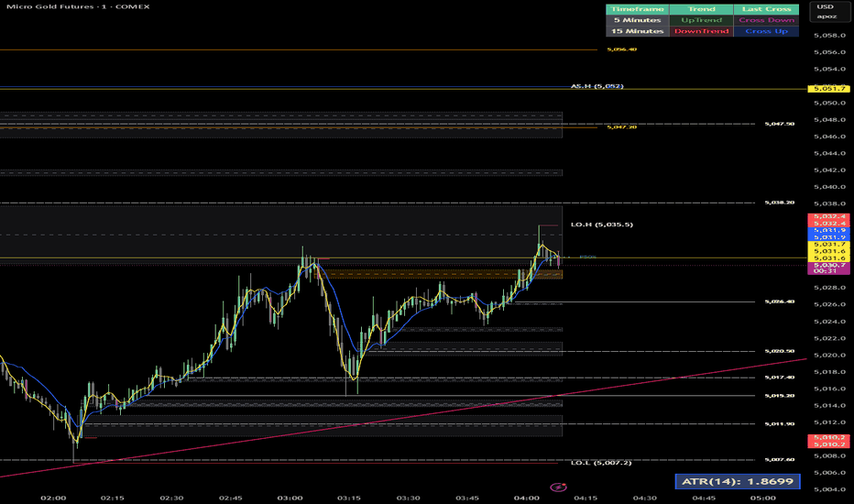Select the ATR(14) 1.8699 indicator label

[x=738, y=482]
